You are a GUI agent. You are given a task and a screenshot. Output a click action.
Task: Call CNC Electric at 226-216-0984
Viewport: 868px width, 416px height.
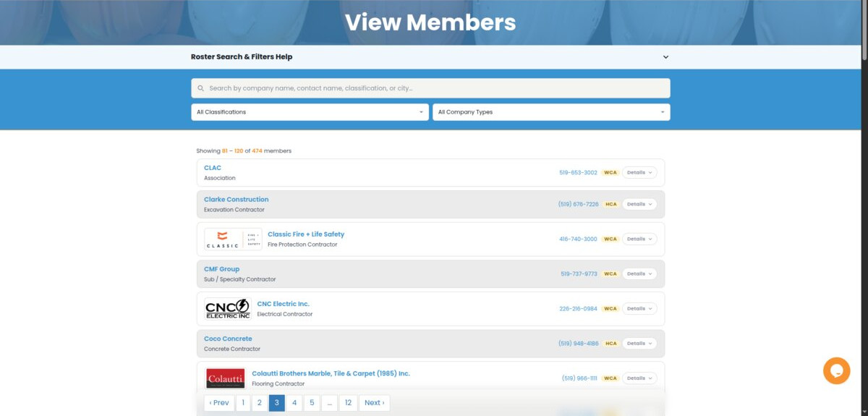pos(578,308)
